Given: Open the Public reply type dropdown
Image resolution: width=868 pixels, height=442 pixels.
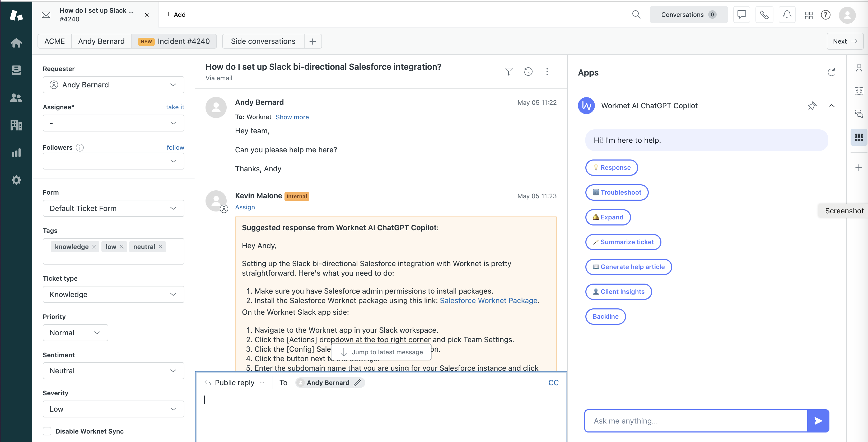Looking at the screenshot, I should pos(235,383).
